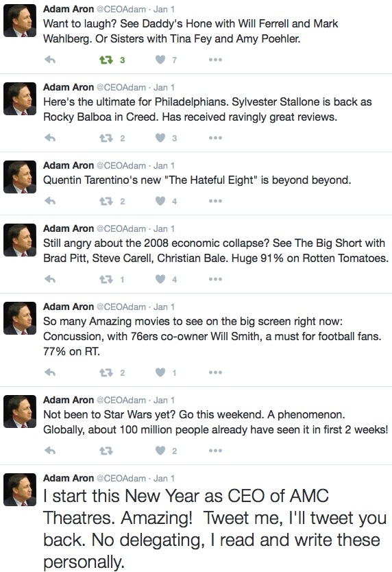Open more options on the Concussion tweet
Viewport: 392px width, 572px height.
215,372
